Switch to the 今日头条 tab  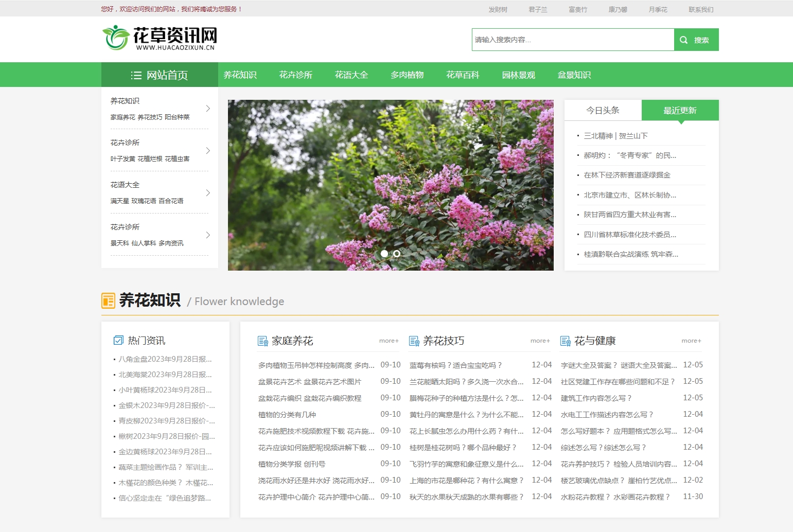click(x=603, y=110)
